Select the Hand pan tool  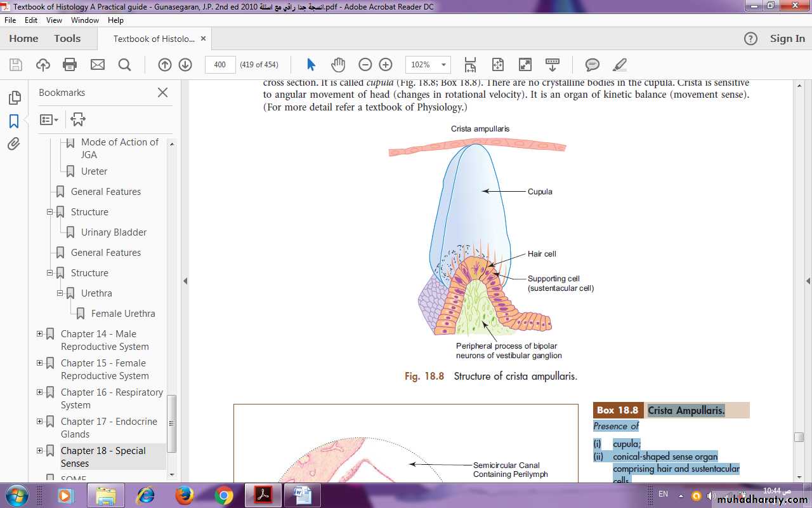[x=337, y=65]
